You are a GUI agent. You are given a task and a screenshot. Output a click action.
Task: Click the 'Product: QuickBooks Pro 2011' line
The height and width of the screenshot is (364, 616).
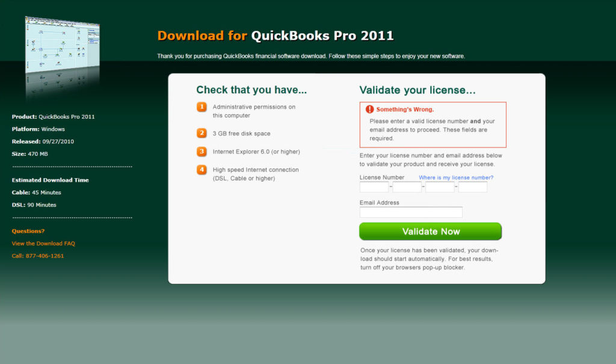[53, 117]
